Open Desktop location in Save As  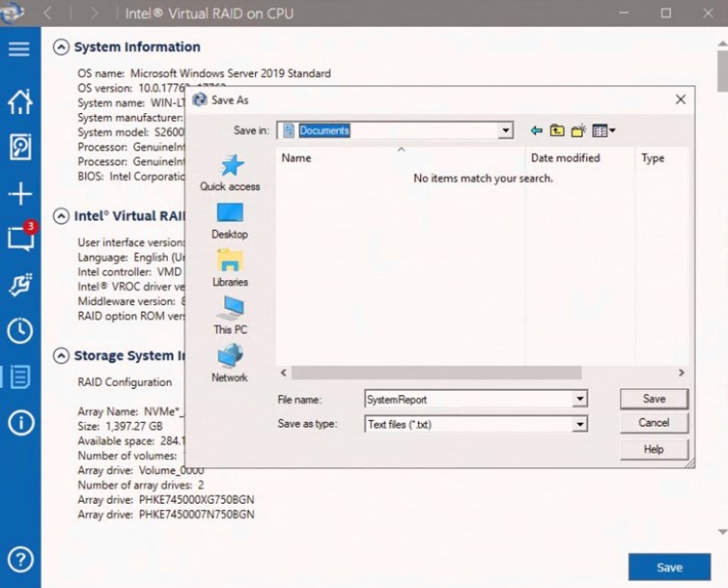point(230,221)
